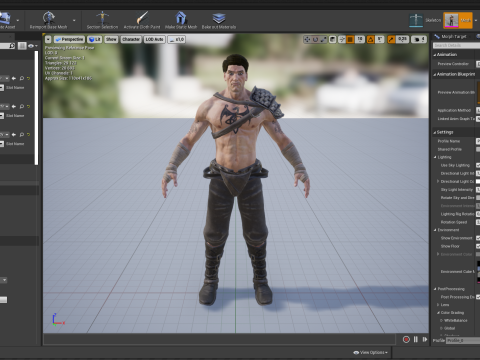Click the Search Details input field

456,45
